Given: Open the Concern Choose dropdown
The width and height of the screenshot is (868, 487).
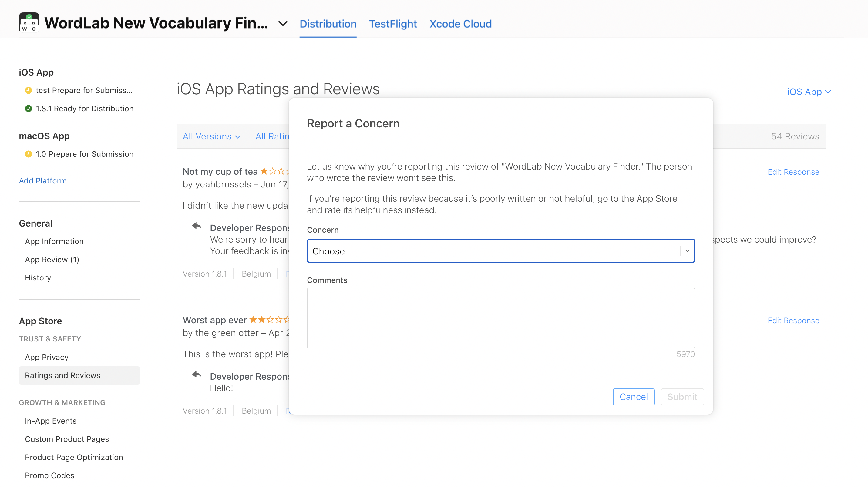Looking at the screenshot, I should tap(501, 251).
